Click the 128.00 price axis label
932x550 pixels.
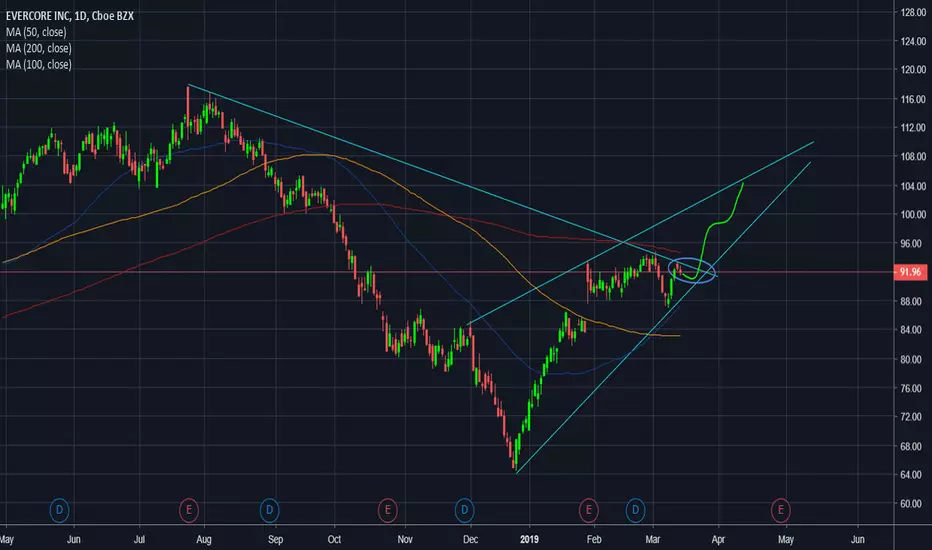click(913, 12)
